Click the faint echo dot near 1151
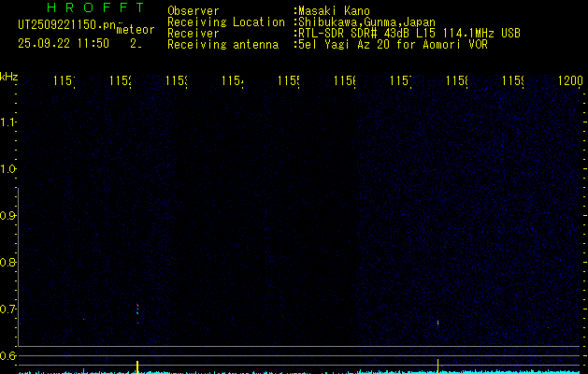The image size is (588, 374). point(83,319)
